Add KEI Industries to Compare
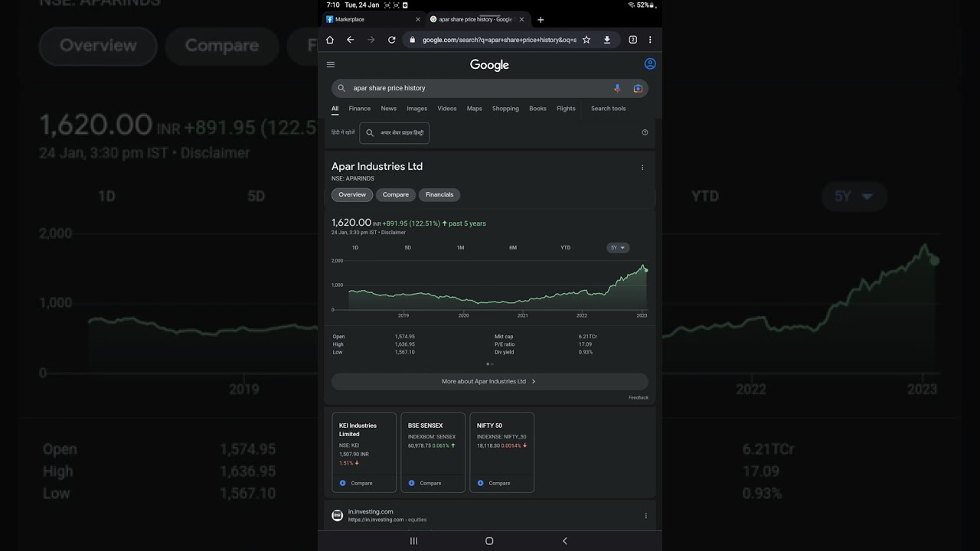Image resolution: width=980 pixels, height=551 pixels. [x=357, y=484]
